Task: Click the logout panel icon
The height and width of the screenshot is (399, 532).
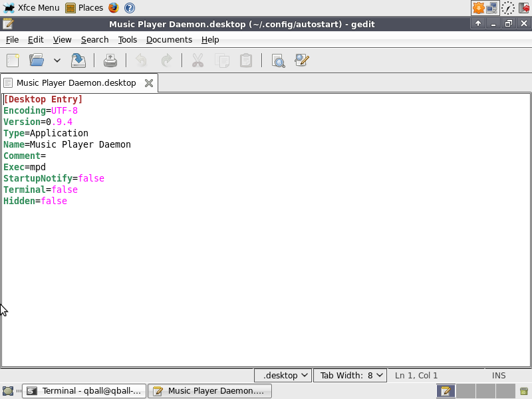Action: (524, 7)
